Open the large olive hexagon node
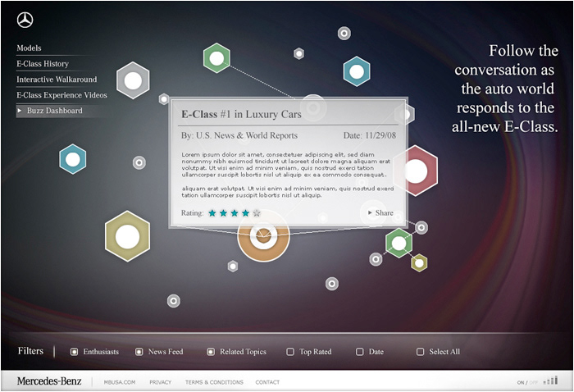This screenshot has height=392, width=574. pos(127,236)
